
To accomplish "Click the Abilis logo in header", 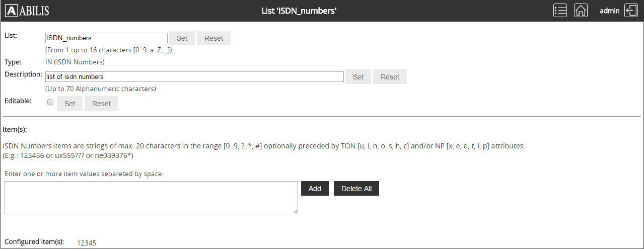I will tap(27, 11).
